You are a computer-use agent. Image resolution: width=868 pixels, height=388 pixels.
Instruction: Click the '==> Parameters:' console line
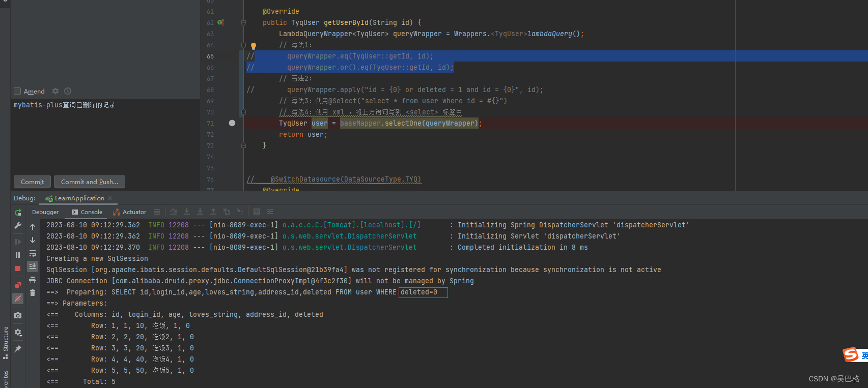tap(77, 303)
